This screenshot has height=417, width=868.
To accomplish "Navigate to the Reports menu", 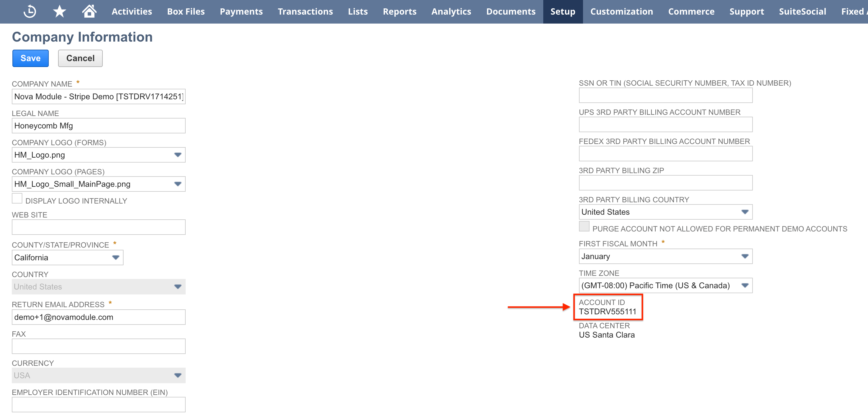I will [x=399, y=11].
